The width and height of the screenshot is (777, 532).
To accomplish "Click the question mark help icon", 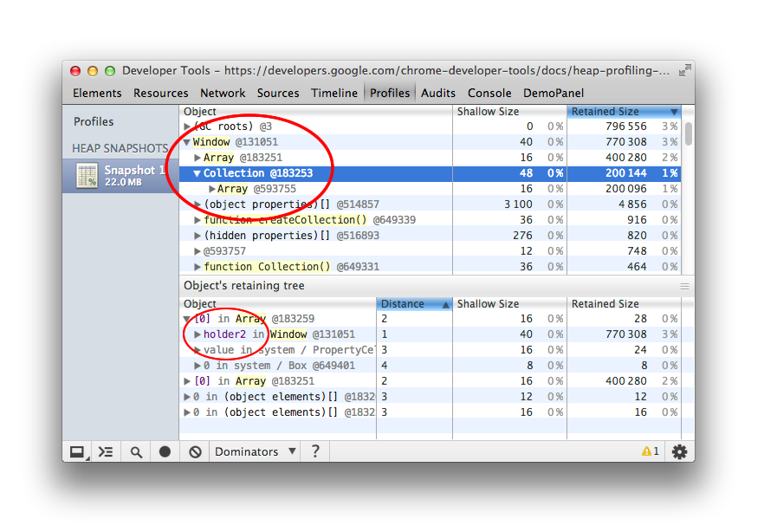I will click(x=315, y=451).
